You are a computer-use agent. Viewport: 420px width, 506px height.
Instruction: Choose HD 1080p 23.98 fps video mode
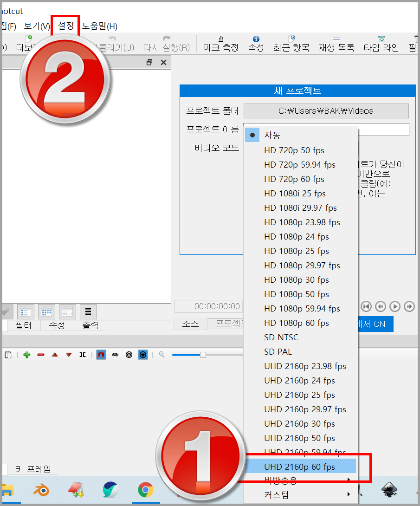tap(301, 222)
